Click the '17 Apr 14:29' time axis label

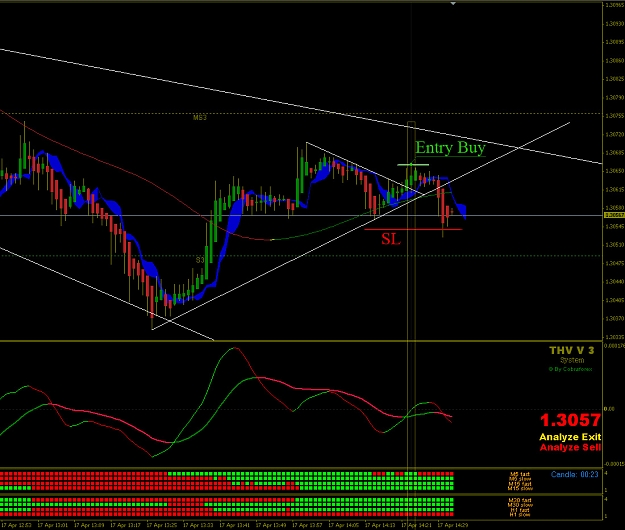pos(452,525)
